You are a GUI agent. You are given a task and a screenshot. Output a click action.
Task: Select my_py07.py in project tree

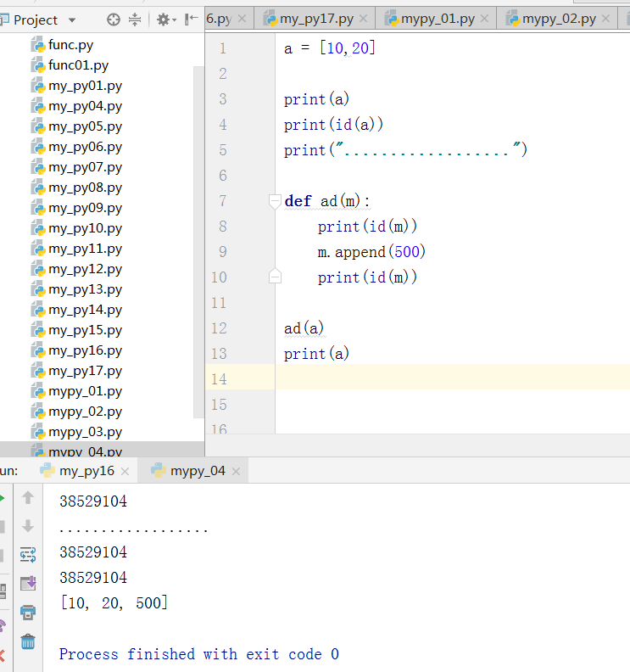(x=77, y=167)
